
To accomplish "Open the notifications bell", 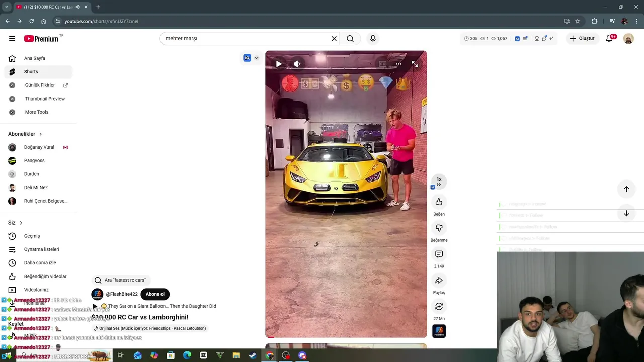I will click(x=610, y=38).
